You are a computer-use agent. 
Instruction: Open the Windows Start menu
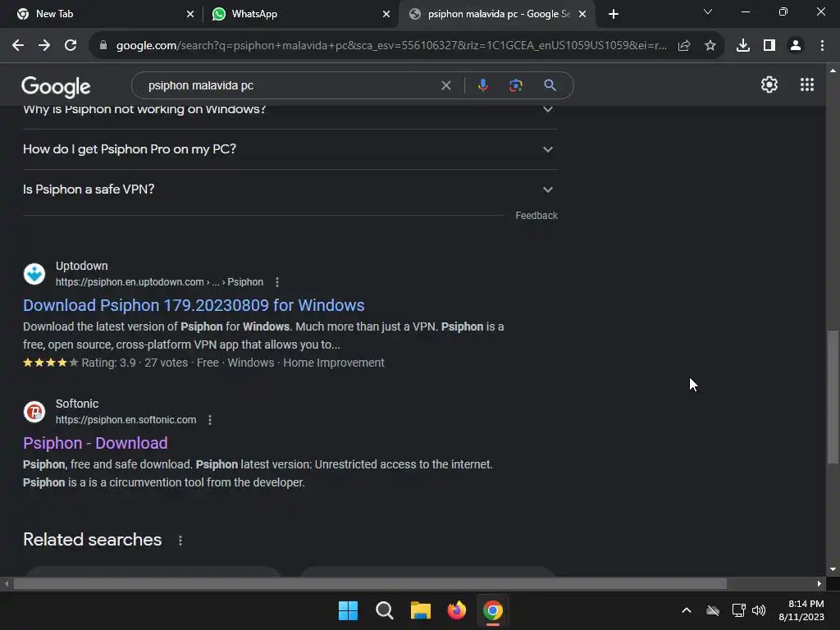348,610
